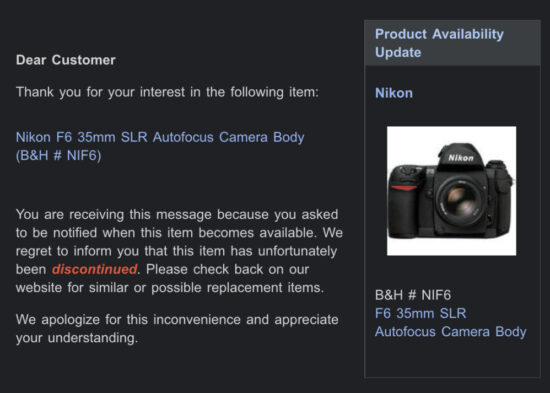Viewport: 550px width, 393px height.
Task: Click the red accent on camera grip
Action: [403, 188]
